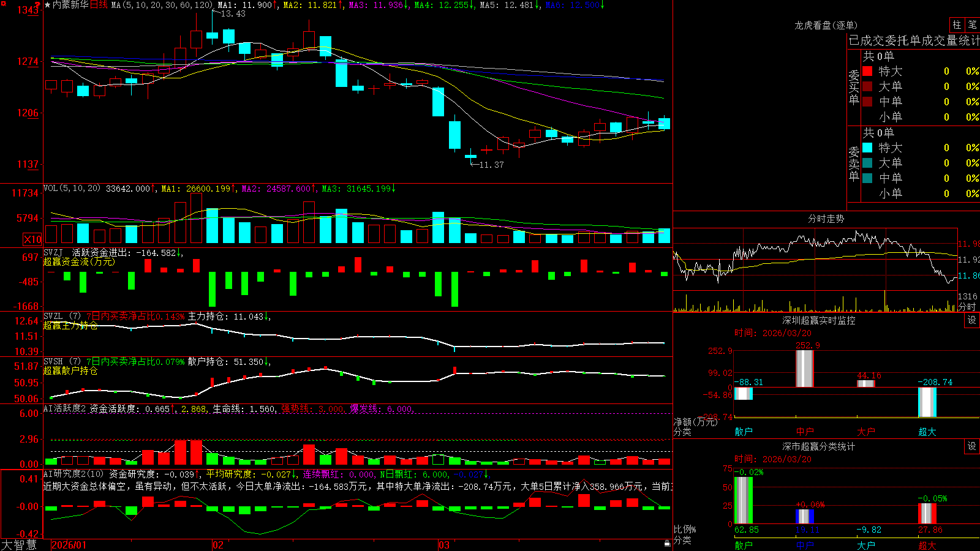
Task: Click the 时间: 2026/03/20 text under 深圳超赢实时监控
Action: (x=773, y=333)
